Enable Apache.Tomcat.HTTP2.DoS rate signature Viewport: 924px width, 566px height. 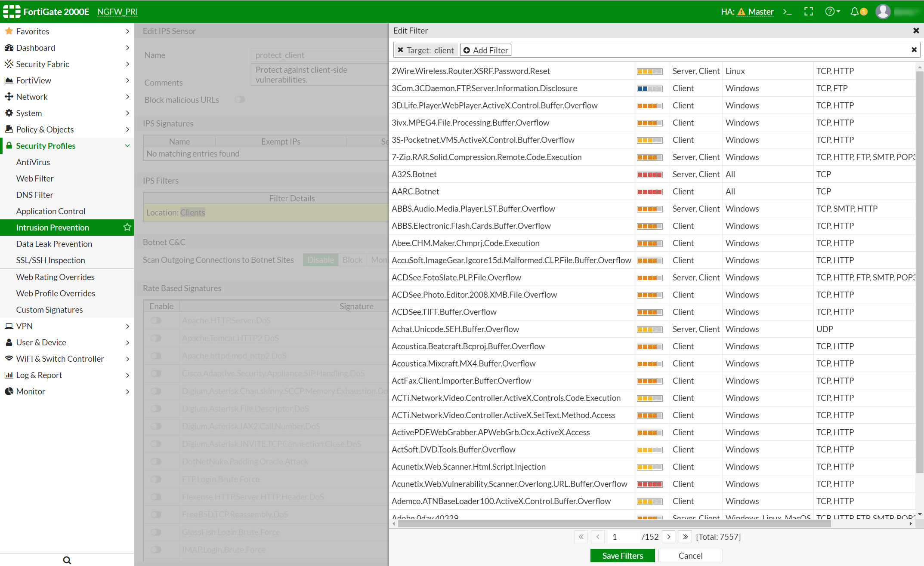[156, 338]
